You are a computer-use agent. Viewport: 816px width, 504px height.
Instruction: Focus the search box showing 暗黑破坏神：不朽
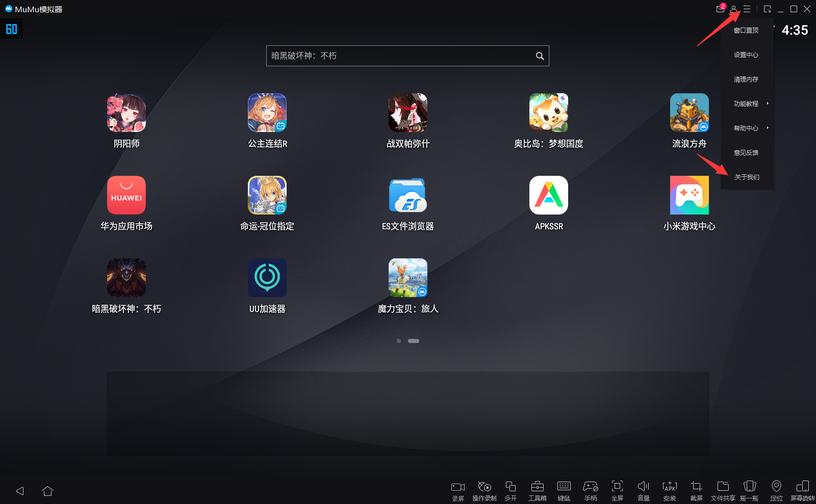[407, 56]
